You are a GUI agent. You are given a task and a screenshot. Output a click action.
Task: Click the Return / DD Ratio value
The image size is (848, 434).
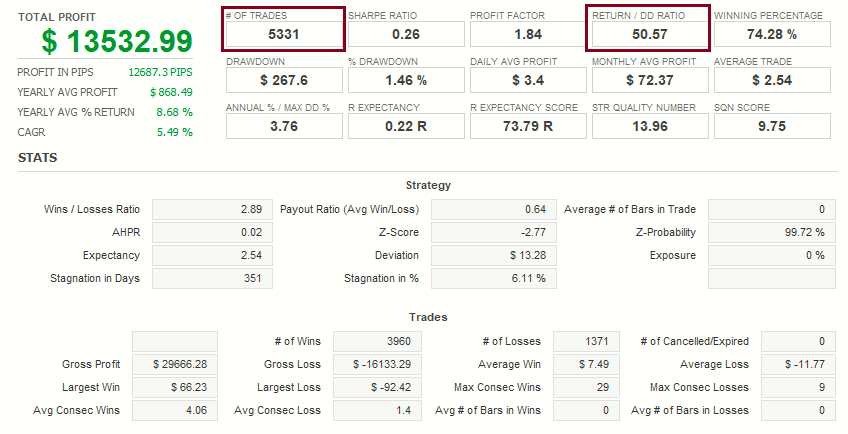650,34
